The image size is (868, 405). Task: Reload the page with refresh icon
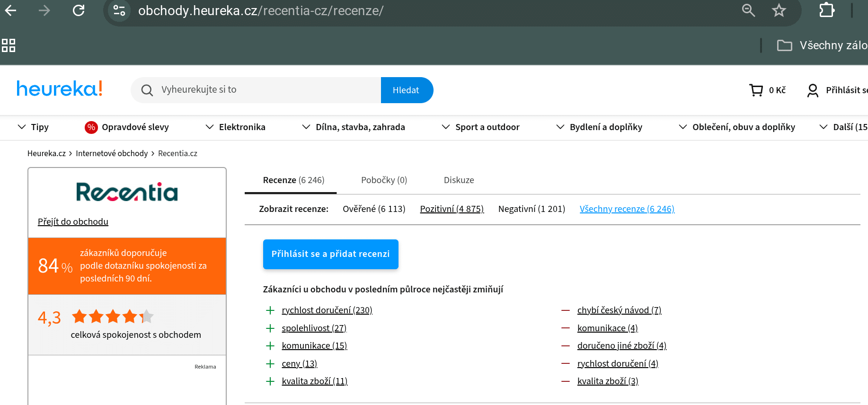click(79, 10)
